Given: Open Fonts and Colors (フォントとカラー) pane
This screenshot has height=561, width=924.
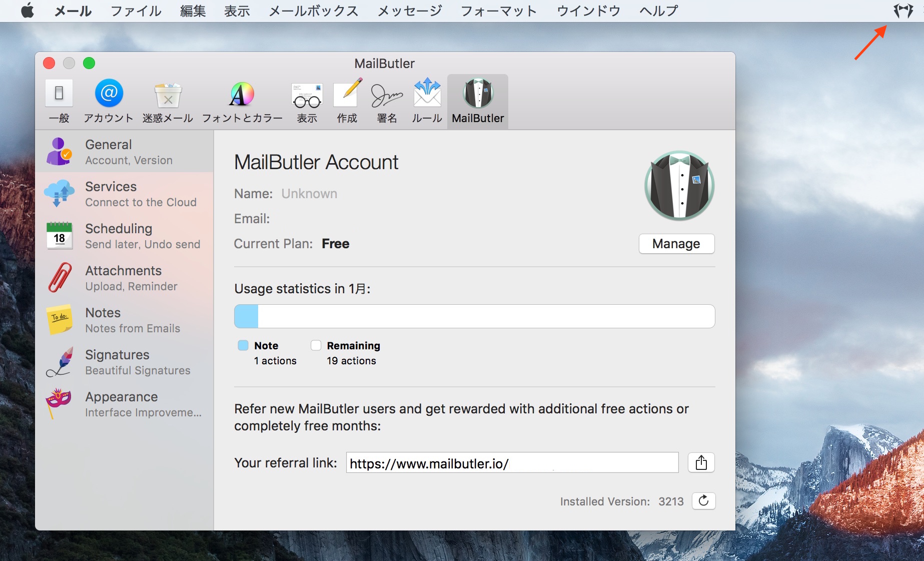Looking at the screenshot, I should pyautogui.click(x=242, y=102).
